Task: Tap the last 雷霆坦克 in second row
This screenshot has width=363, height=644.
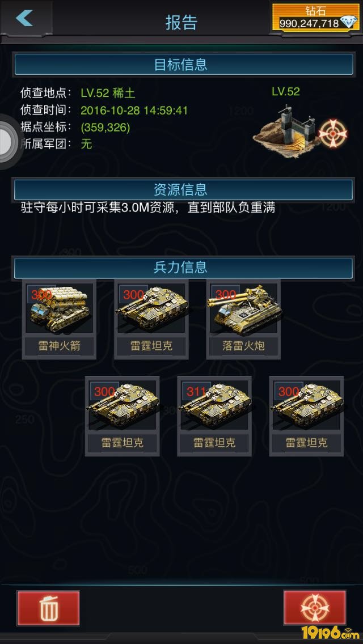Action: (306, 417)
